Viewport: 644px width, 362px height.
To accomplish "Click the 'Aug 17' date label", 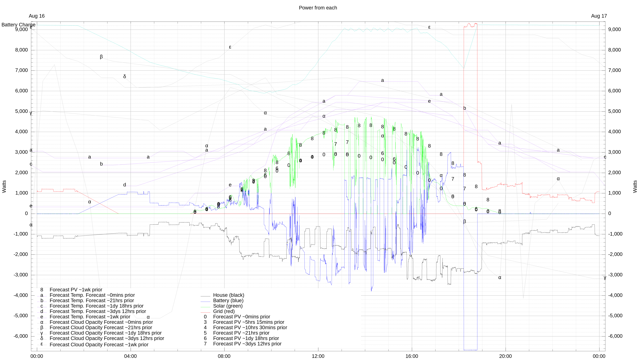I will [x=599, y=16].
